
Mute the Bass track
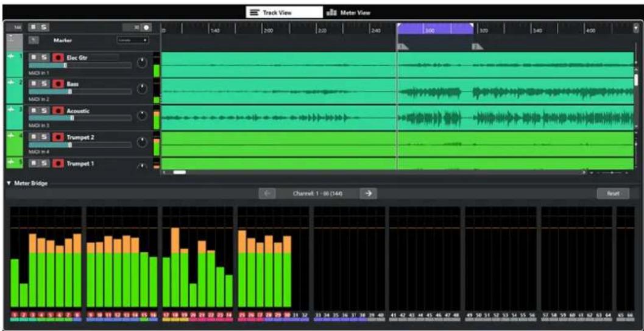pyautogui.click(x=34, y=84)
